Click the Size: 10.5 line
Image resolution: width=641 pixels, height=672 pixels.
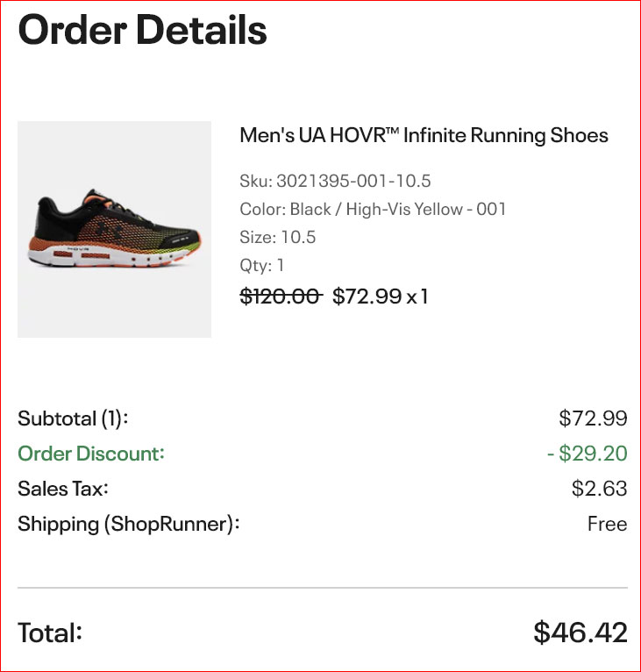[x=278, y=237]
